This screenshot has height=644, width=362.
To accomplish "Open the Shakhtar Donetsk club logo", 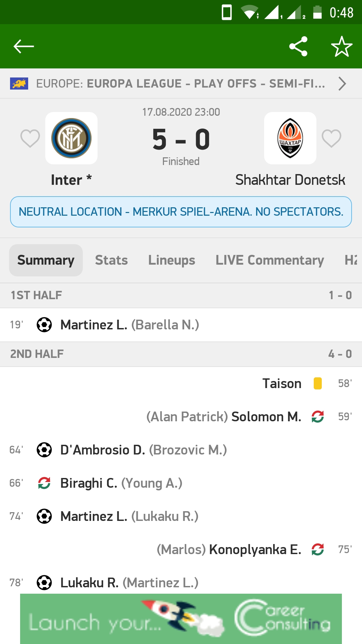I will [x=290, y=138].
